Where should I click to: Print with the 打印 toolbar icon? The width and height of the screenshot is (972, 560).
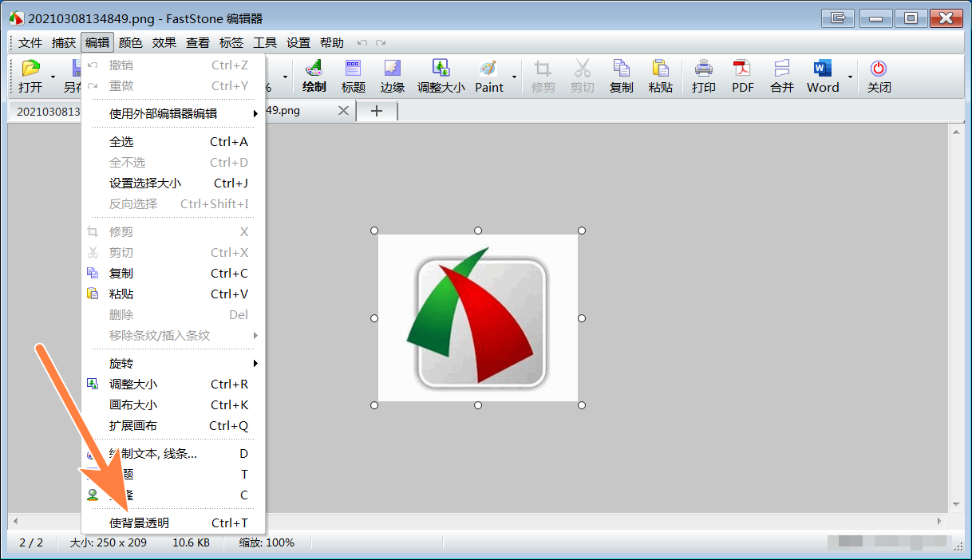pyautogui.click(x=703, y=77)
